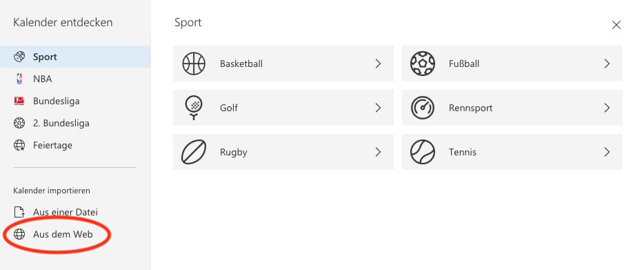Viewport: 644px width, 270px height.
Task: Click the soccer ball icon beside Fußball
Action: (422, 64)
